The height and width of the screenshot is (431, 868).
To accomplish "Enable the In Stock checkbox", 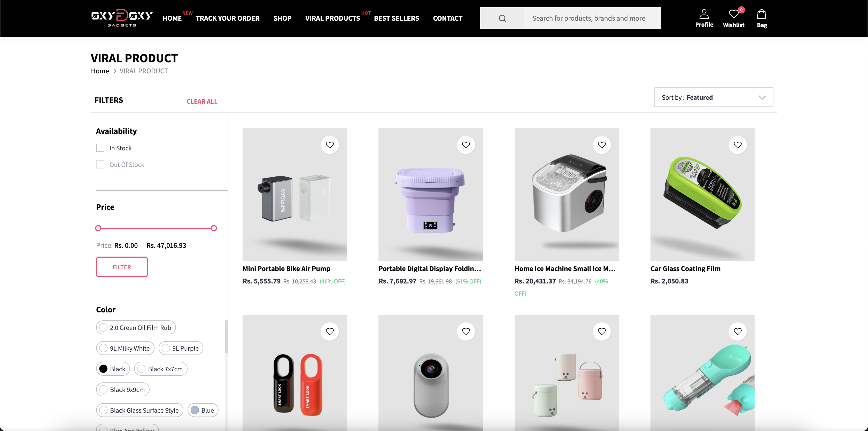I will (x=100, y=148).
